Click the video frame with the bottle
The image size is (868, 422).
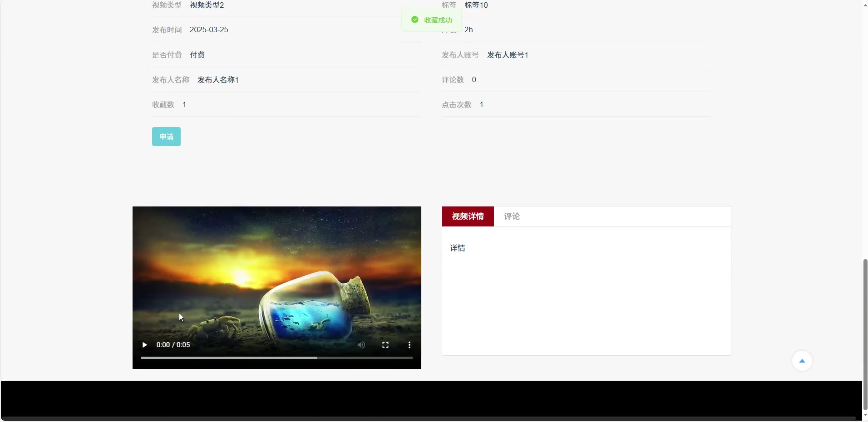pyautogui.click(x=277, y=288)
